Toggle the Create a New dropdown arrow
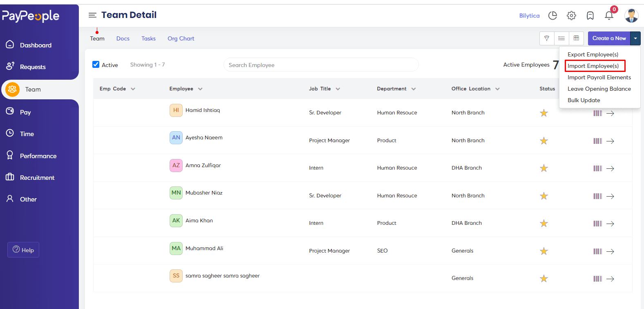 coord(635,38)
